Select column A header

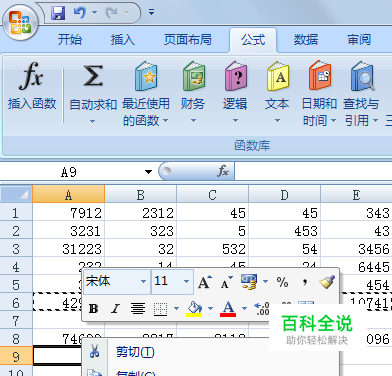pos(69,195)
